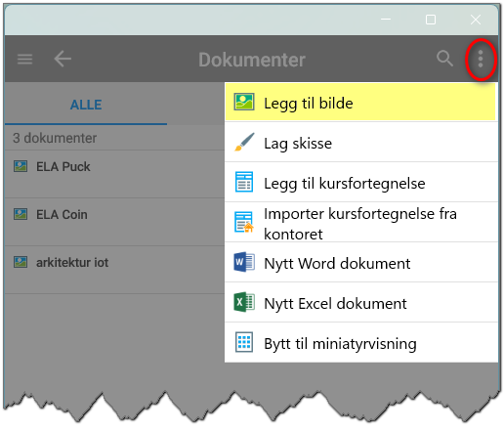Click the three-dot overflow menu icon

481,59
